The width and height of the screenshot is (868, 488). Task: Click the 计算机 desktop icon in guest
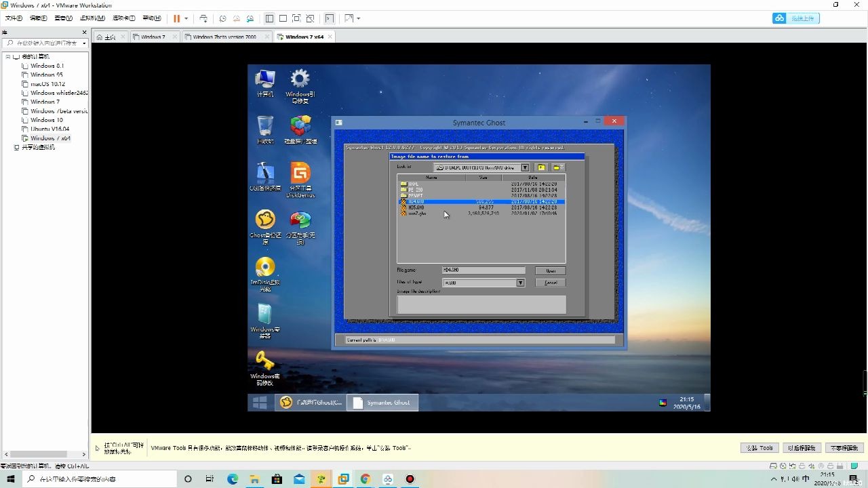[264, 83]
